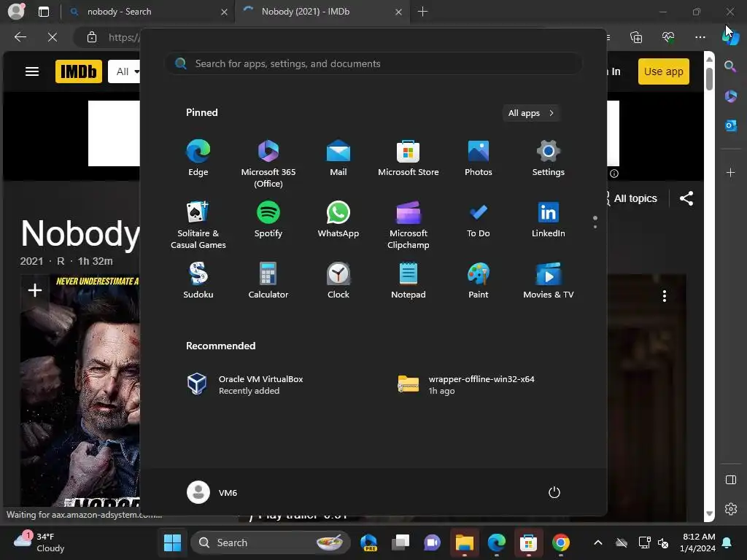Launch Spotify from pinned apps

point(268,219)
